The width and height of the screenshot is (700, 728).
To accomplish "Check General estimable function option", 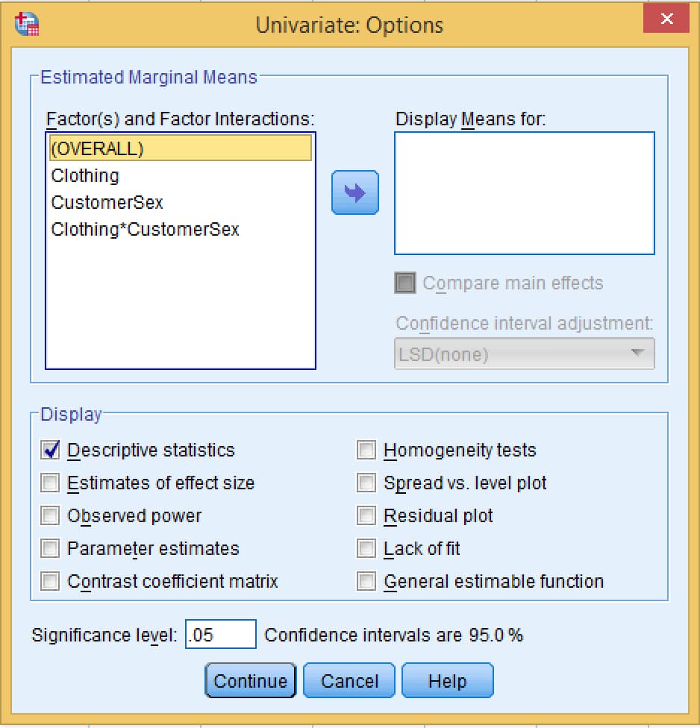I will (x=366, y=581).
